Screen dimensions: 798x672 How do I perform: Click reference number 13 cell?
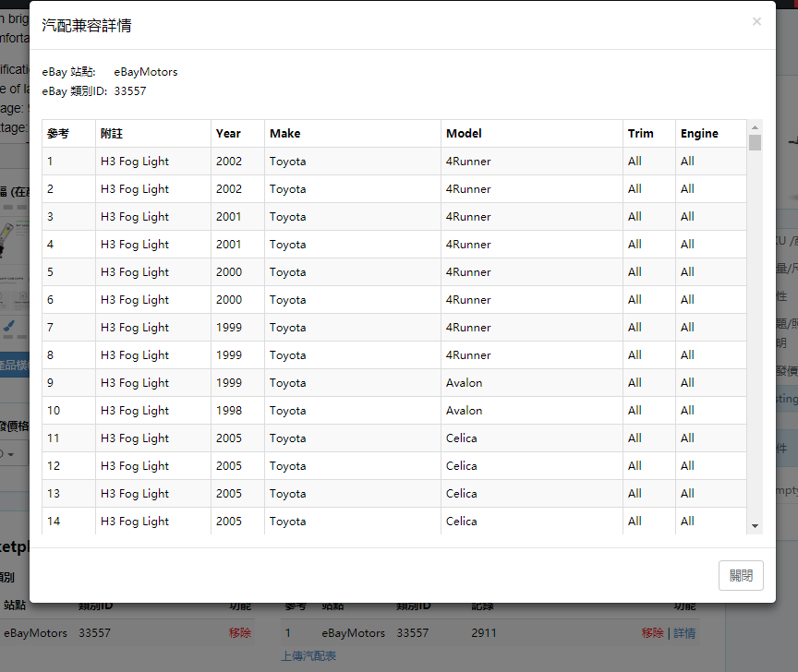[x=68, y=494]
